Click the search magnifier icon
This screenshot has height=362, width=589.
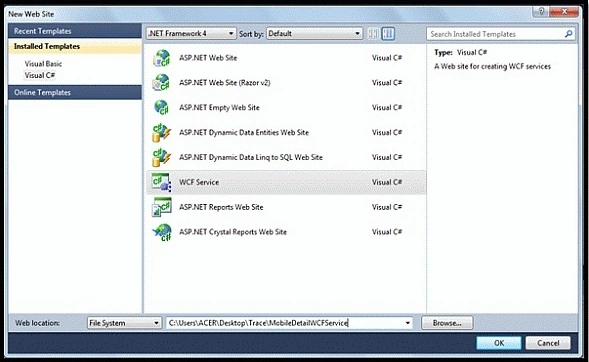[x=568, y=34]
